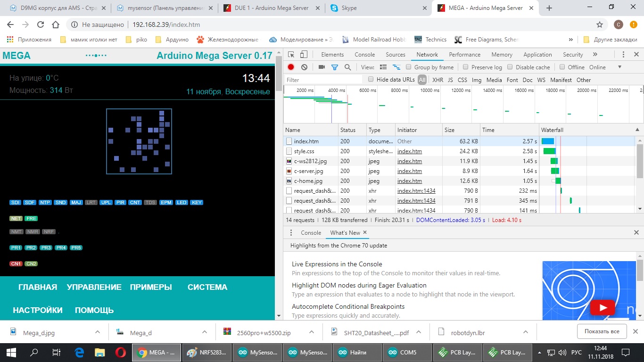Click the capture screenshots camera icon
Image resolution: width=644 pixels, height=362 pixels.
coord(322,67)
